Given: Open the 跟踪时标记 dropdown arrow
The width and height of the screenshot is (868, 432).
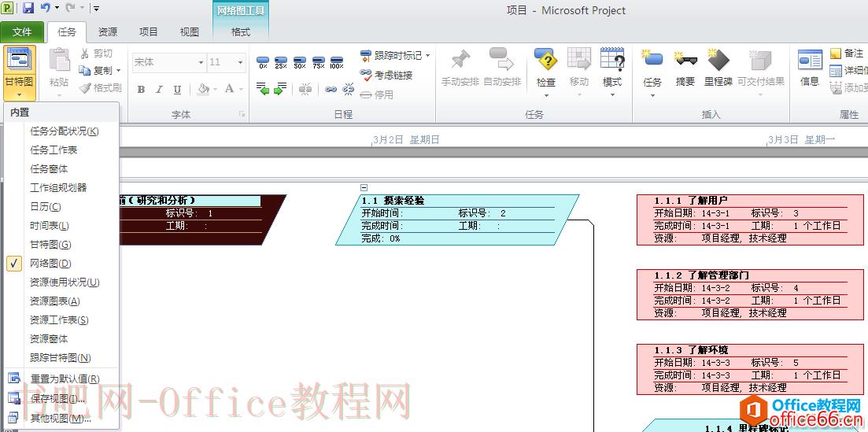Looking at the screenshot, I should point(428,56).
